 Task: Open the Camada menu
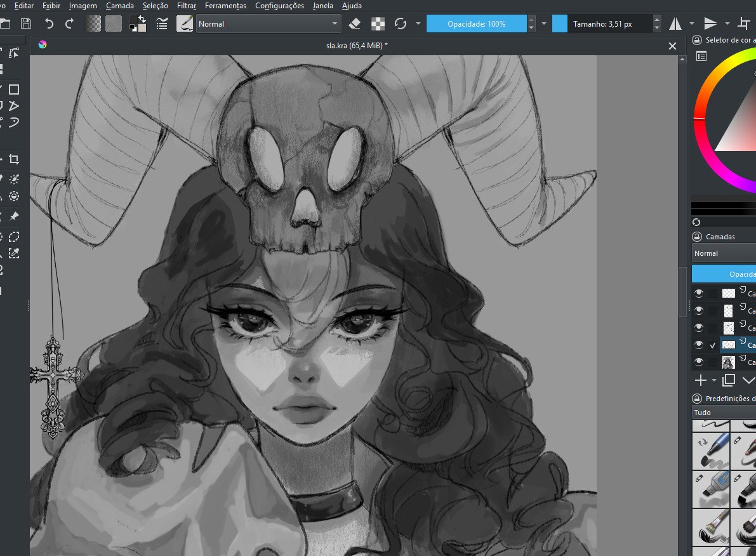tap(119, 6)
